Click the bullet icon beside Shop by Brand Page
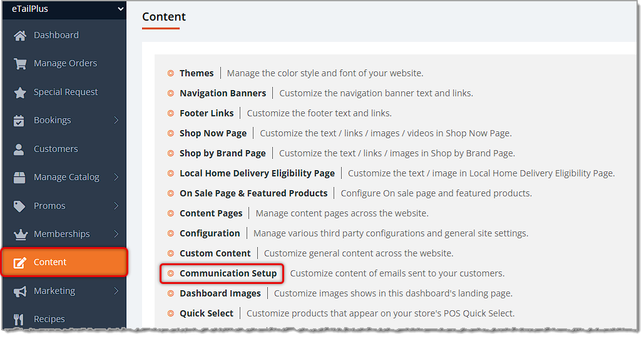This screenshot has height=339, width=644. pos(170,153)
